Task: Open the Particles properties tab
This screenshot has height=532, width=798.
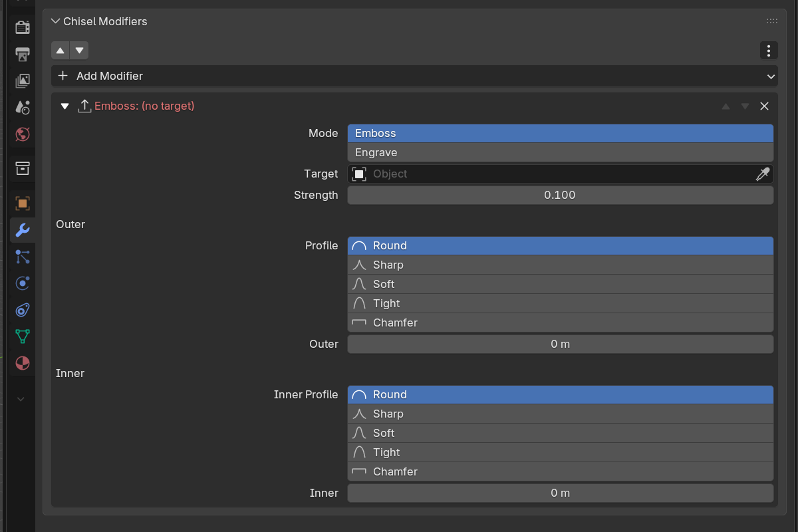Action: point(23,257)
